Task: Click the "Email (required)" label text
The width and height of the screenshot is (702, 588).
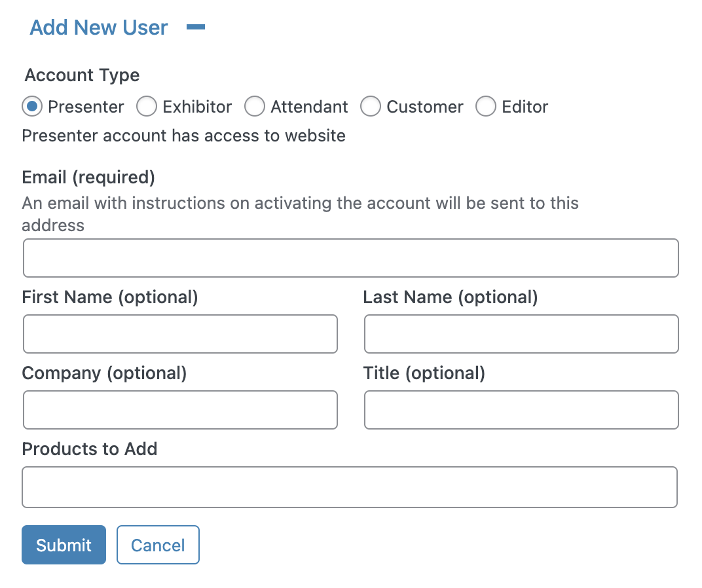Action: (88, 177)
